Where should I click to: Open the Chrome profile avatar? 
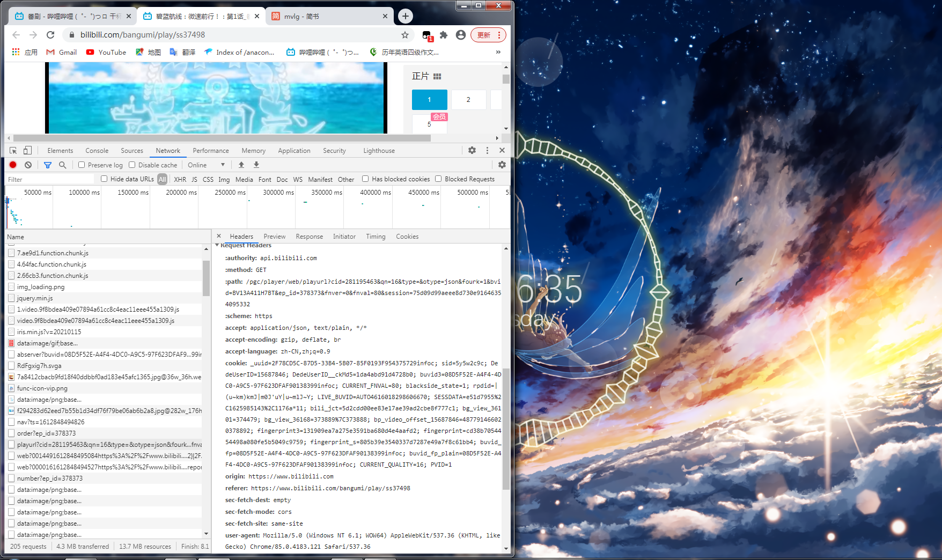tap(461, 35)
